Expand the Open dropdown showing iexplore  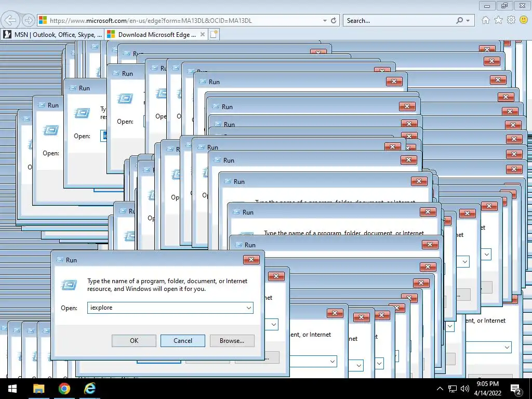[249, 308]
